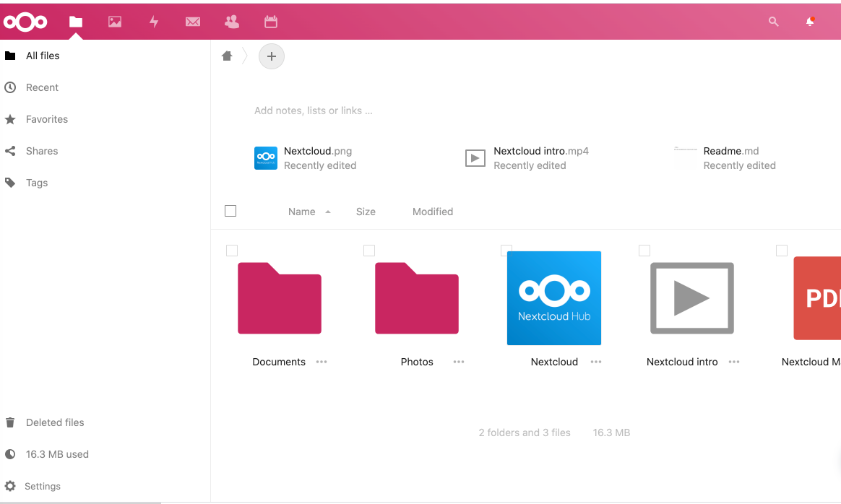Check the PDF file checkbox
Viewport: 841px width, 504px height.
[782, 251]
